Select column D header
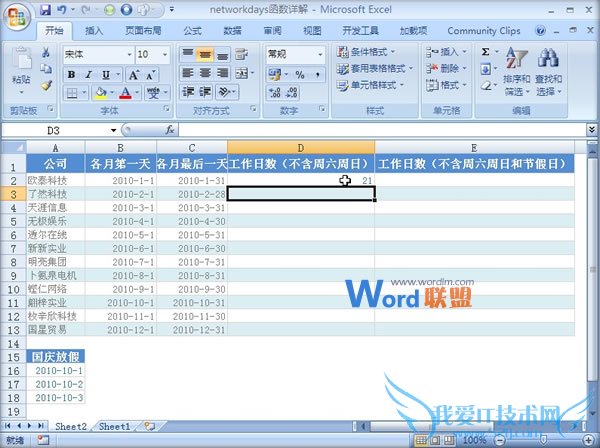 coord(301,147)
